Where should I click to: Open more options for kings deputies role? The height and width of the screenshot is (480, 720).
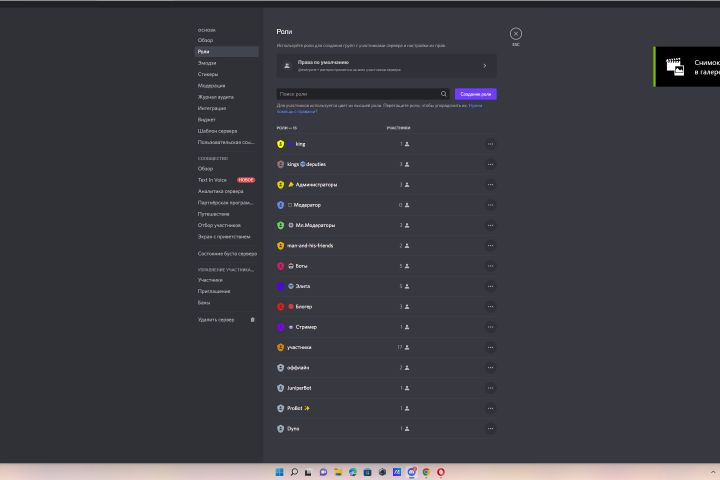[x=490, y=164]
